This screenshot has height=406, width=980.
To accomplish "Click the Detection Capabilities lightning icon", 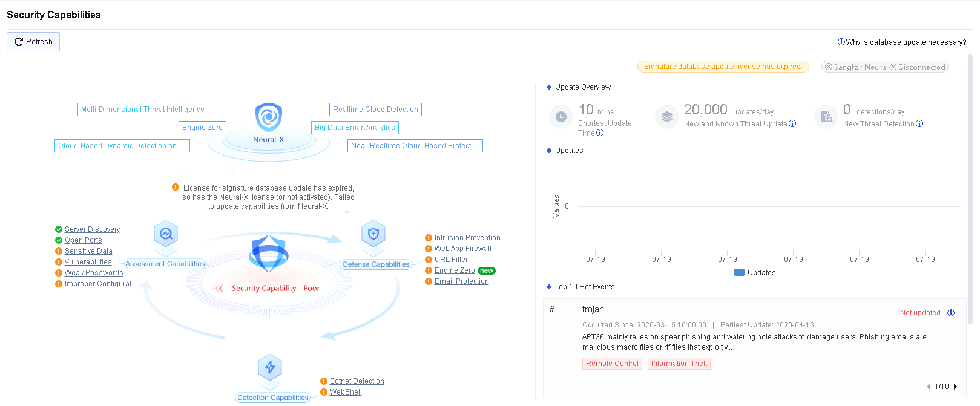I will pyautogui.click(x=270, y=367).
